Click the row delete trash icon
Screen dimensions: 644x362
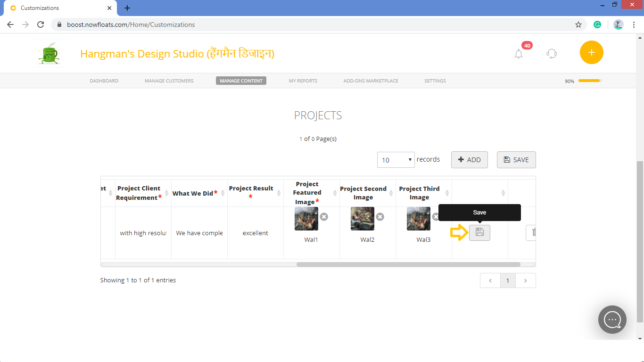[532, 232]
